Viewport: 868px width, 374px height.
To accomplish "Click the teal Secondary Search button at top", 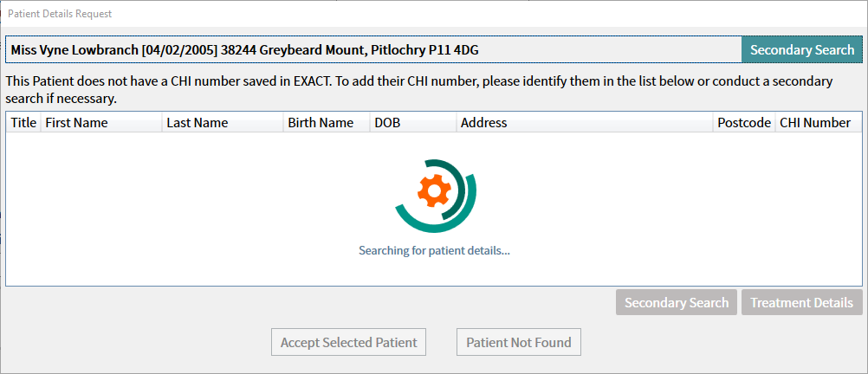I will tap(801, 50).
